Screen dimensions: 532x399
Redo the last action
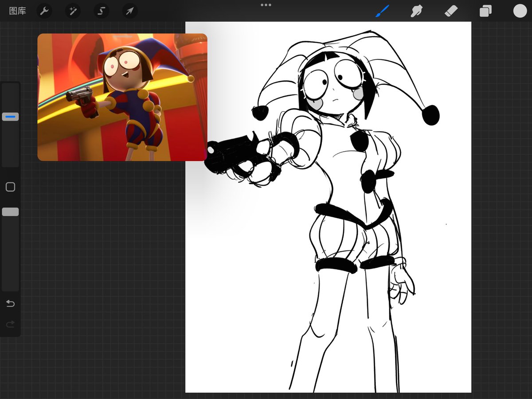(x=10, y=325)
